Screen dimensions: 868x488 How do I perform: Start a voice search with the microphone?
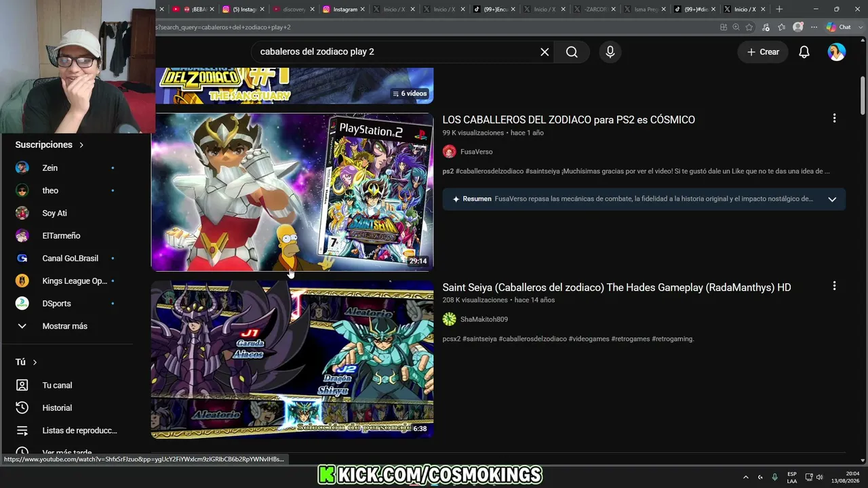point(610,52)
